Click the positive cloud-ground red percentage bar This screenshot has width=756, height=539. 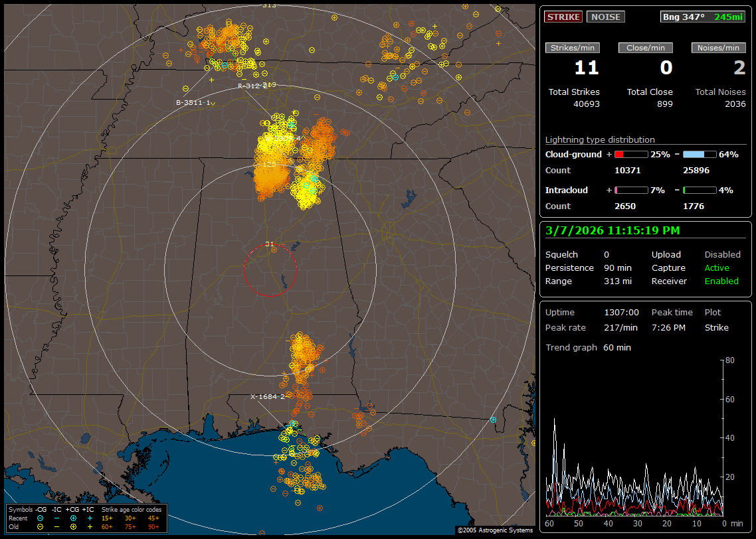coord(630,155)
